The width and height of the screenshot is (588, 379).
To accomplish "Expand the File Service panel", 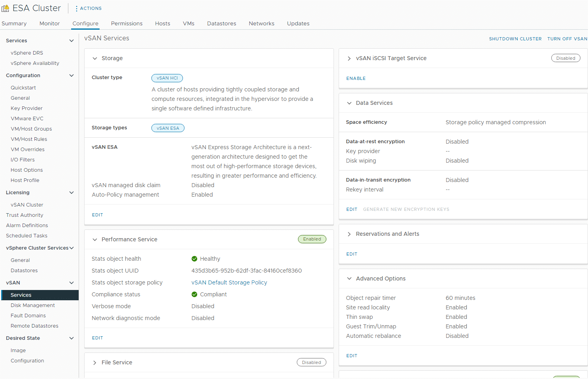I will pos(95,363).
